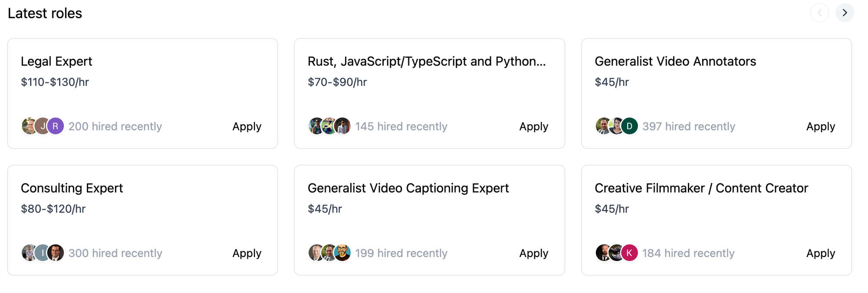Open Creative Filmmaker / Content Creator title
The image size is (868, 293).
coord(701,188)
